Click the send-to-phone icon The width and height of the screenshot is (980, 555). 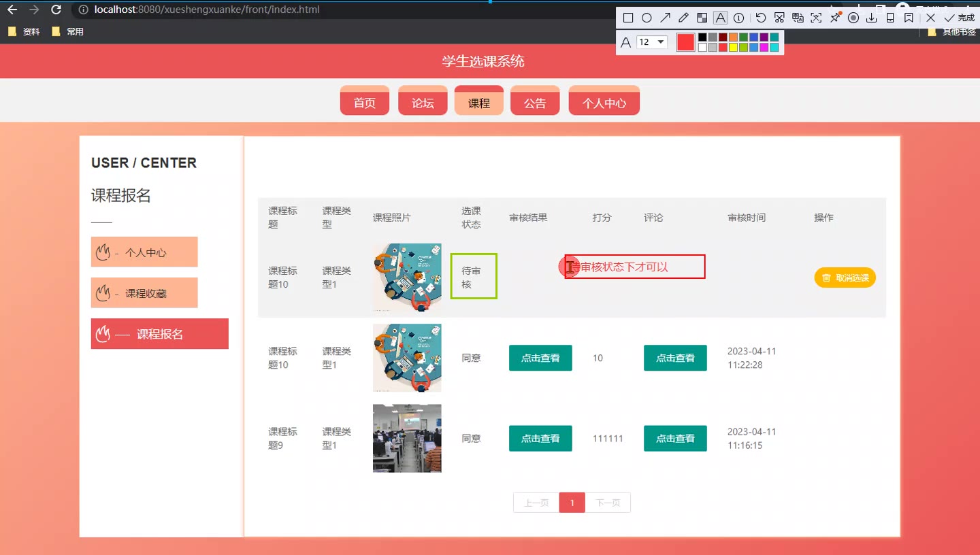pyautogui.click(x=890, y=18)
